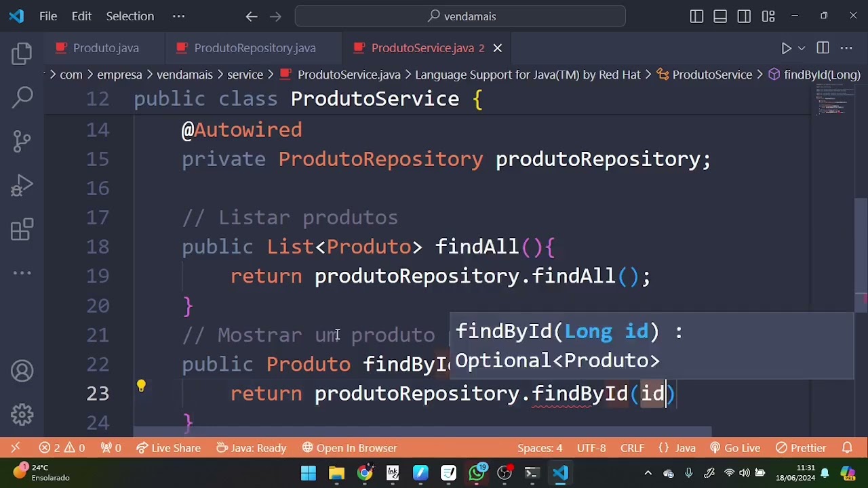Click line number 19 in gutter
The height and width of the screenshot is (488, 868).
coord(98,276)
